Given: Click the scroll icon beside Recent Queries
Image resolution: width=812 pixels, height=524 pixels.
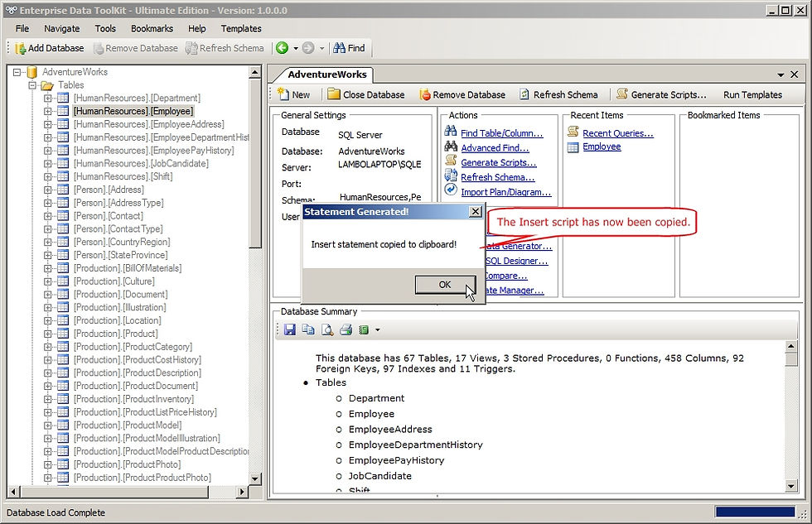Looking at the screenshot, I should (573, 132).
